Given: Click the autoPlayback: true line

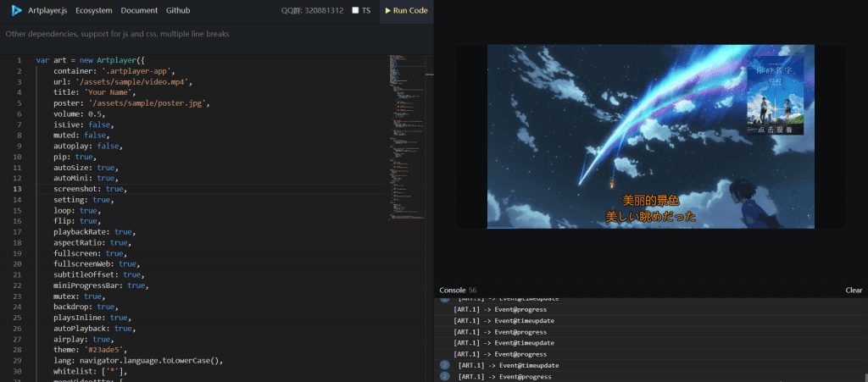Looking at the screenshot, I should coord(95,329).
